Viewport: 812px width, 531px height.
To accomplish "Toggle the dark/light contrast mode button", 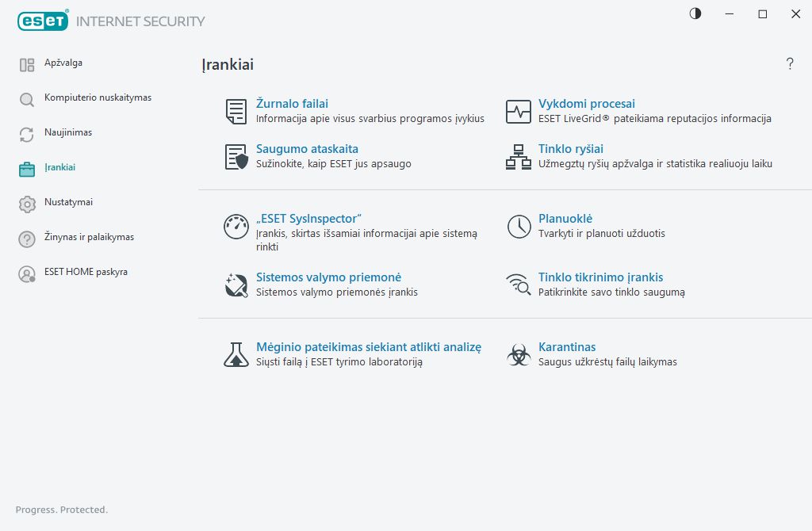I will [695, 13].
